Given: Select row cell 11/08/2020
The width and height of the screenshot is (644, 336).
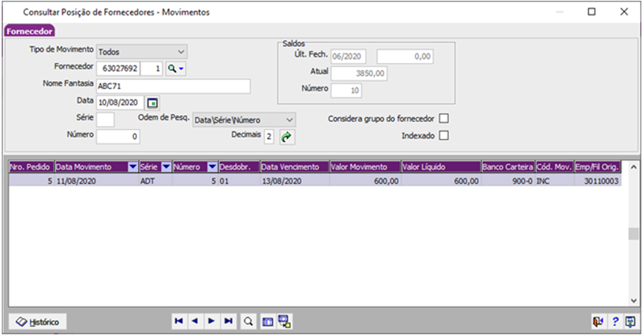Looking at the screenshot, I should pyautogui.click(x=96, y=181).
